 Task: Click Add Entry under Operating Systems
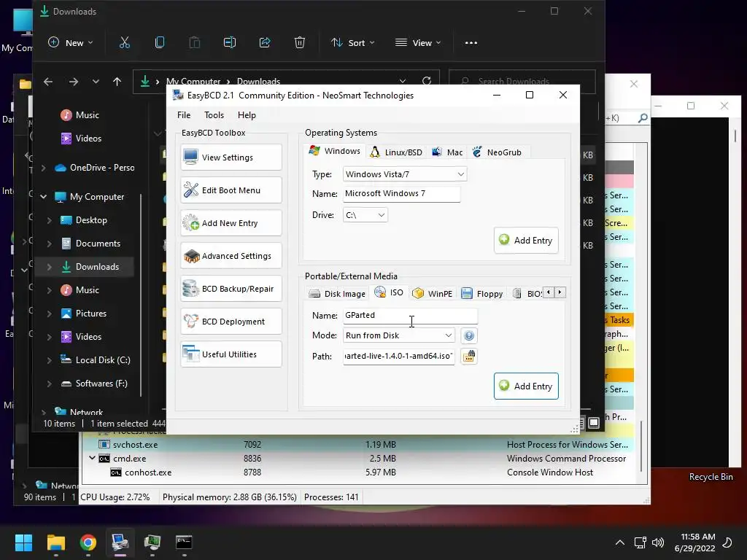tap(526, 241)
